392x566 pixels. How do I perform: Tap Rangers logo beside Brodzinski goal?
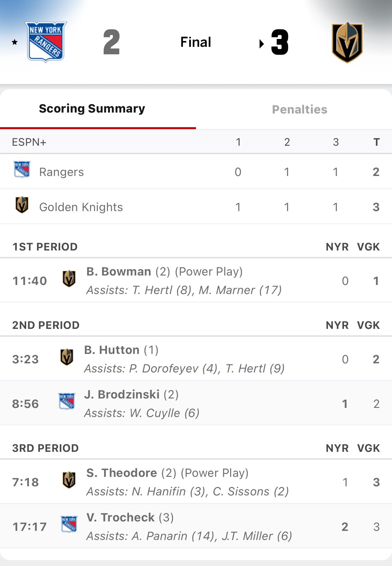(67, 401)
